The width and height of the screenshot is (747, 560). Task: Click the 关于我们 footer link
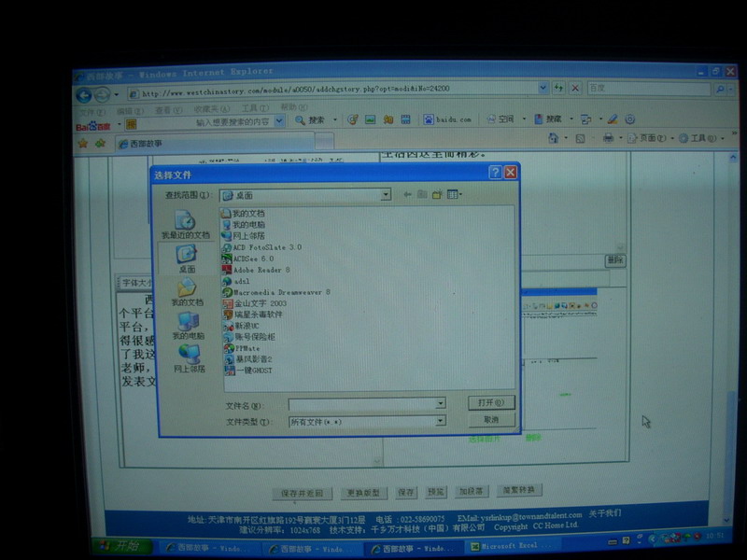pyautogui.click(x=605, y=513)
